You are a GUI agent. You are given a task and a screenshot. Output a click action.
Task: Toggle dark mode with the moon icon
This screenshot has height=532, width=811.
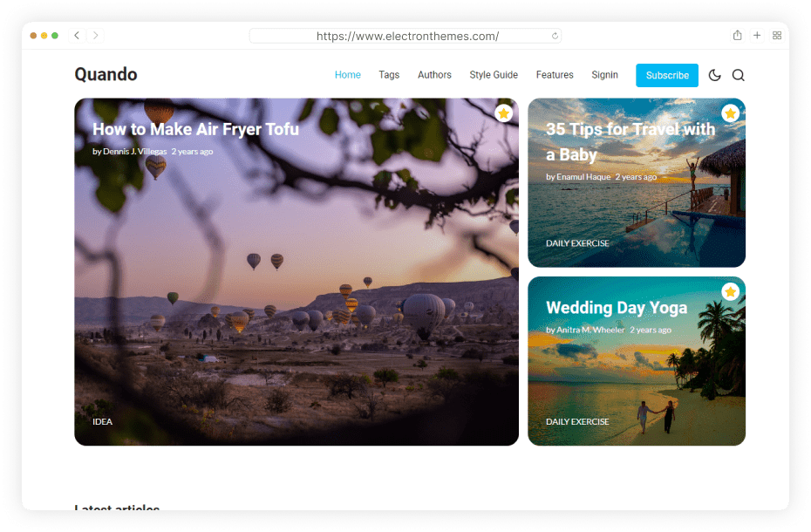pyautogui.click(x=715, y=76)
